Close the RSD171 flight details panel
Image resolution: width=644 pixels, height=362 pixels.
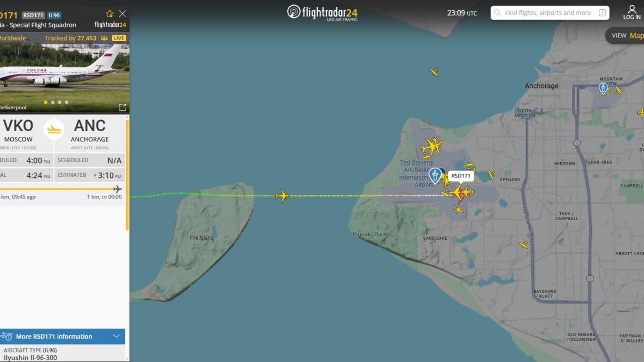[x=122, y=14]
